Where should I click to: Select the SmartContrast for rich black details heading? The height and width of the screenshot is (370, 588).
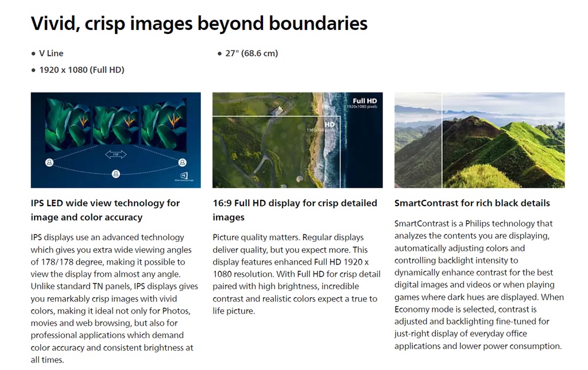(472, 203)
